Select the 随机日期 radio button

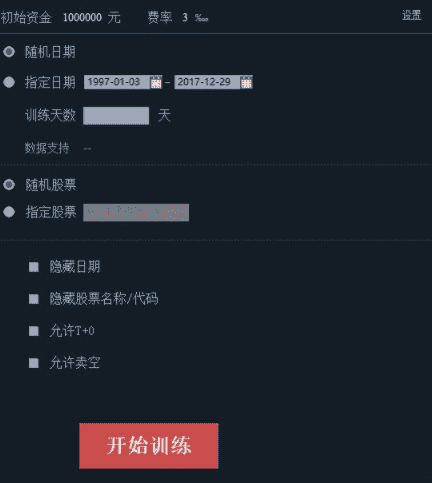click(9, 52)
